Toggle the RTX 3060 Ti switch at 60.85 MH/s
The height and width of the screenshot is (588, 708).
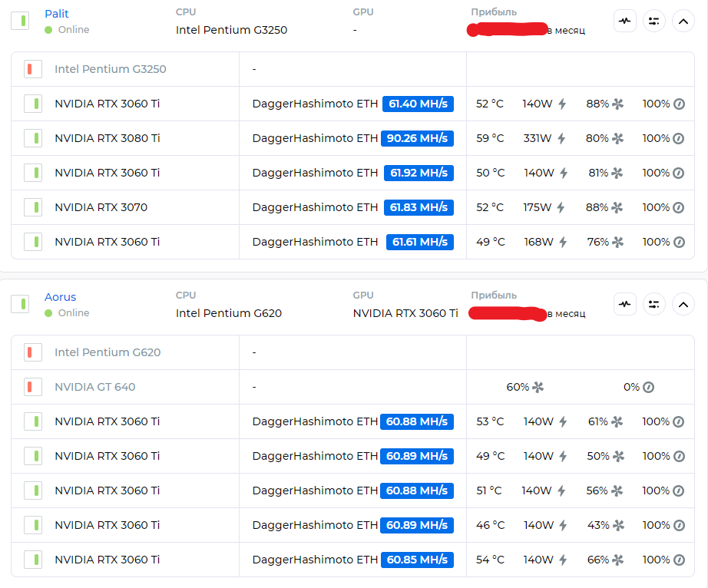pyautogui.click(x=33, y=560)
